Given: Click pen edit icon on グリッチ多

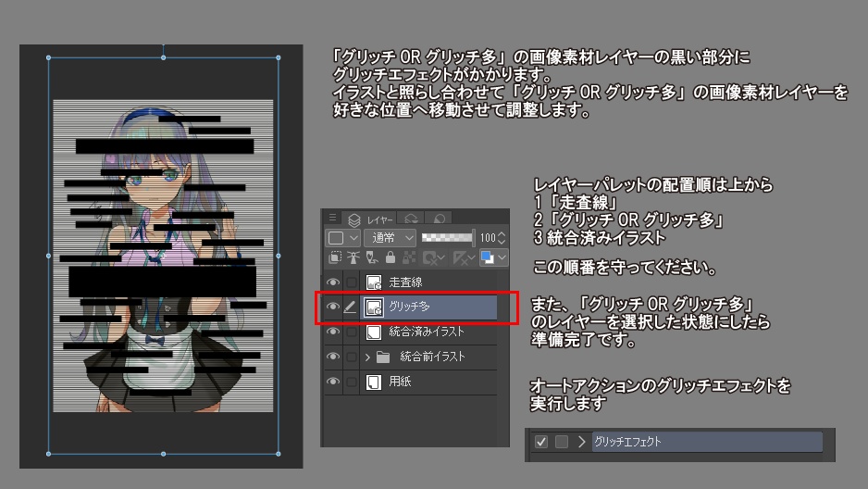Looking at the screenshot, I should point(350,307).
